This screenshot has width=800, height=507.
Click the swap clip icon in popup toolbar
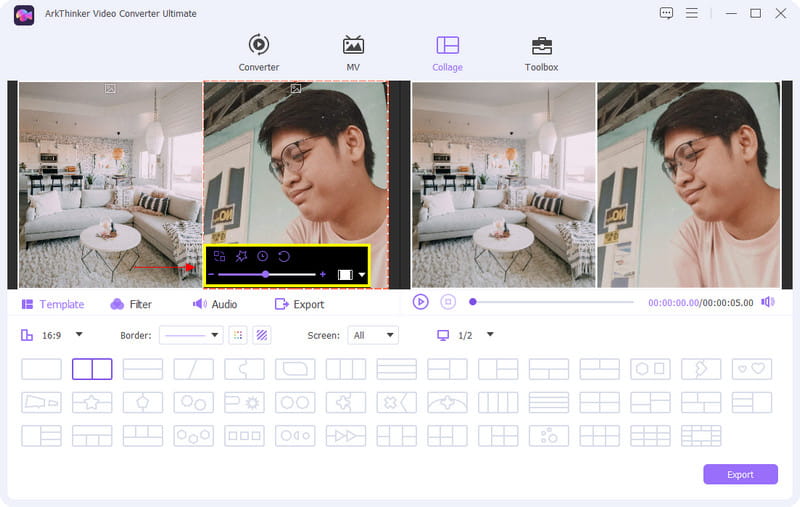[219, 256]
